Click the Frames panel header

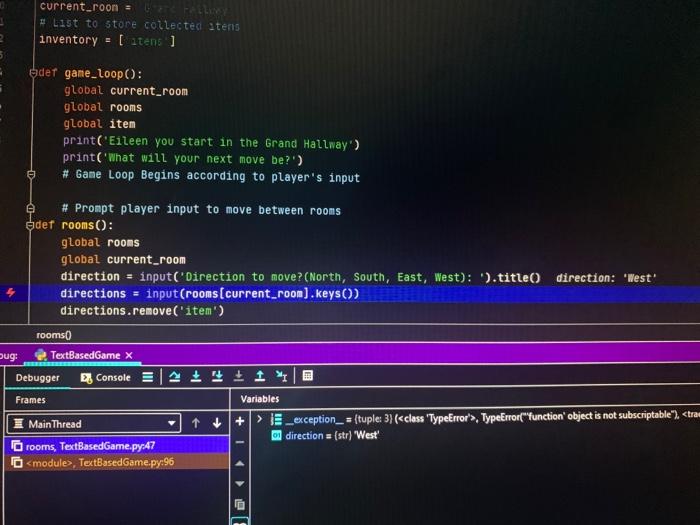[x=30, y=400]
